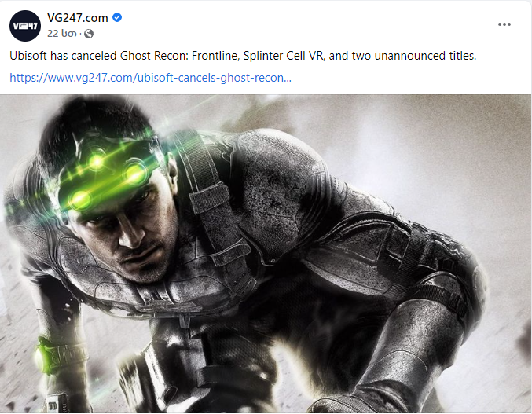532x414 pixels.
Task: Click the blue verified badge checkmark
Action: coord(117,17)
